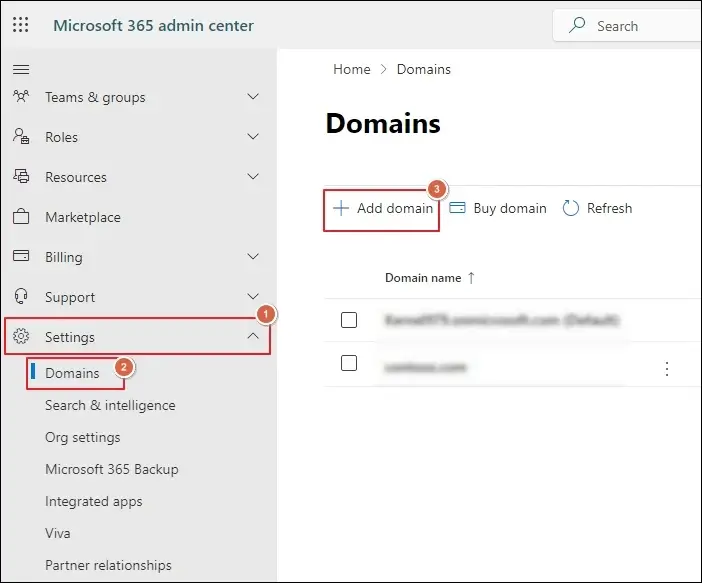
Task: Collapse the navigation hamburger menu
Action: pyautogui.click(x=21, y=69)
